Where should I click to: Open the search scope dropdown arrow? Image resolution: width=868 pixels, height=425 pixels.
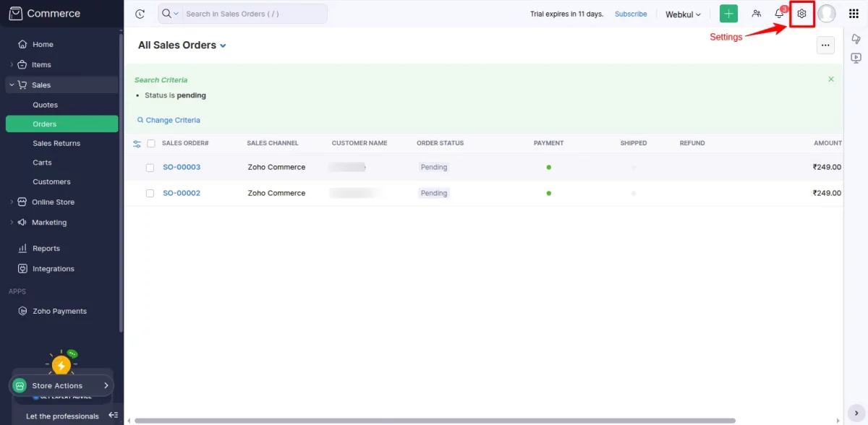tap(176, 14)
